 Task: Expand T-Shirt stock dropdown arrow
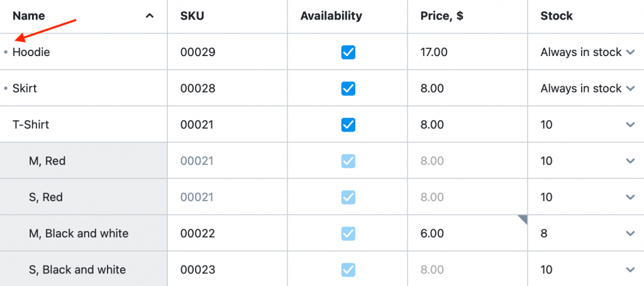[x=630, y=125]
